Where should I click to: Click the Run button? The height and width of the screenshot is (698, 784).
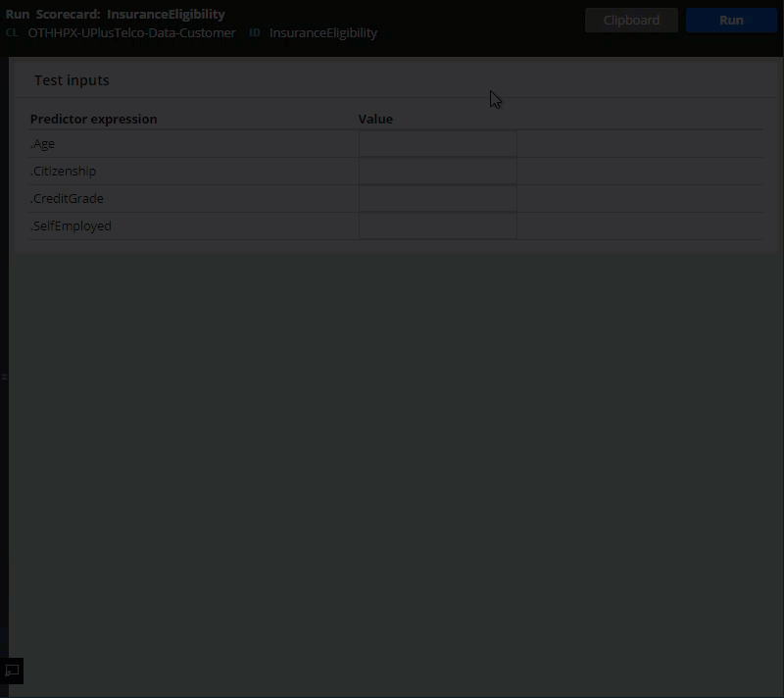(x=731, y=20)
